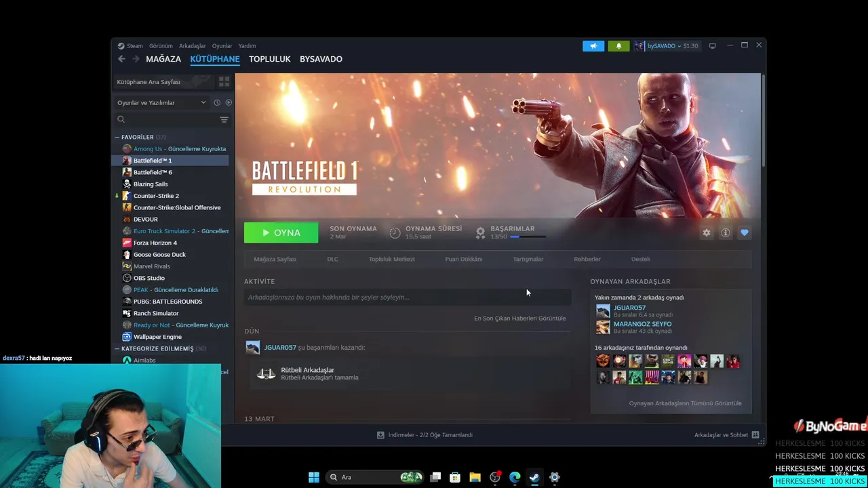The width and height of the screenshot is (868, 488).
Task: Open friends and chat icon
Action: point(755,435)
